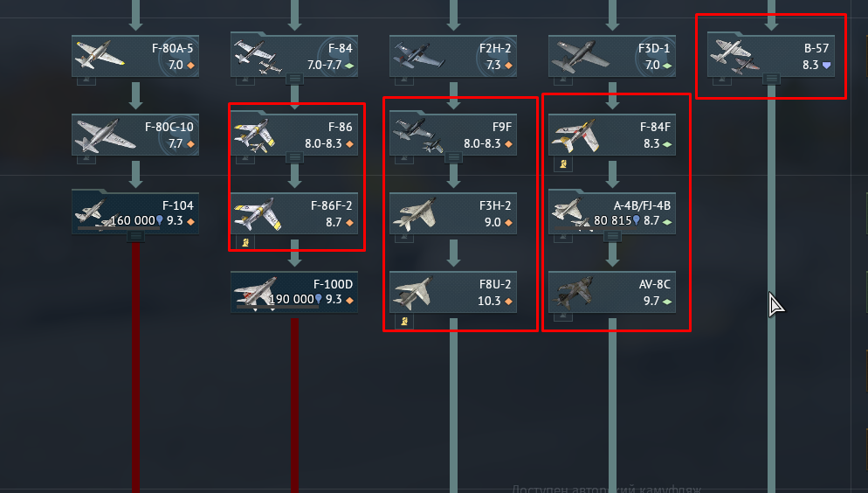Select the F3D-1 aircraft card

611,56
